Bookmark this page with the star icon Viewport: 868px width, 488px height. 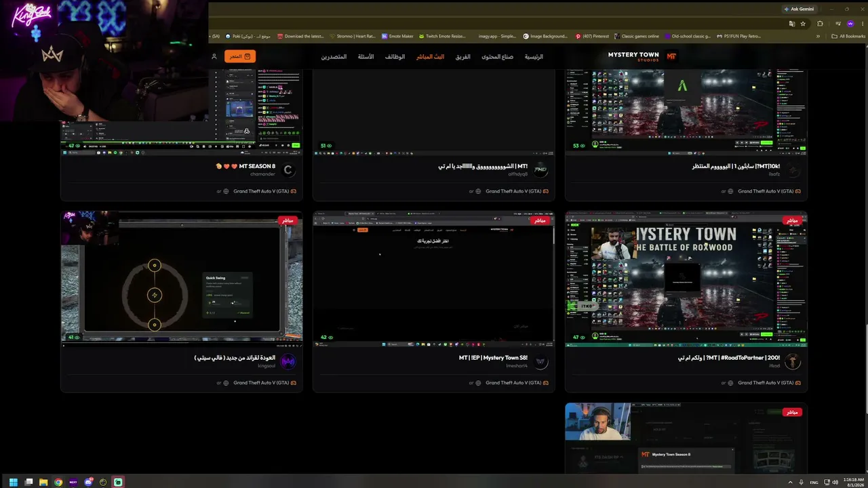pos(803,24)
